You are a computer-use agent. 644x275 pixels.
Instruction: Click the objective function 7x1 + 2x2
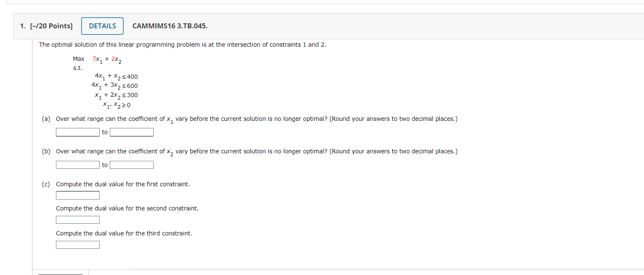coord(107,60)
